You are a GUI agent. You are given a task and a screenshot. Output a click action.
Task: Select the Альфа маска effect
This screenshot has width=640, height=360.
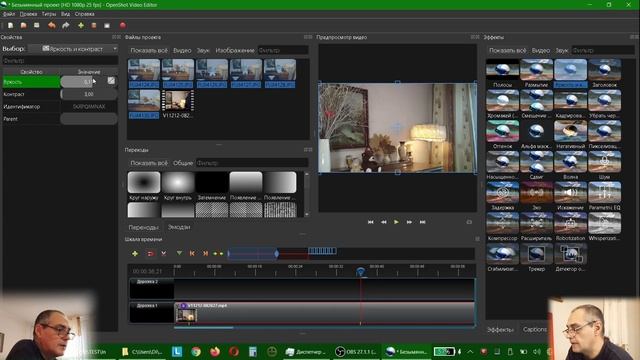536,134
